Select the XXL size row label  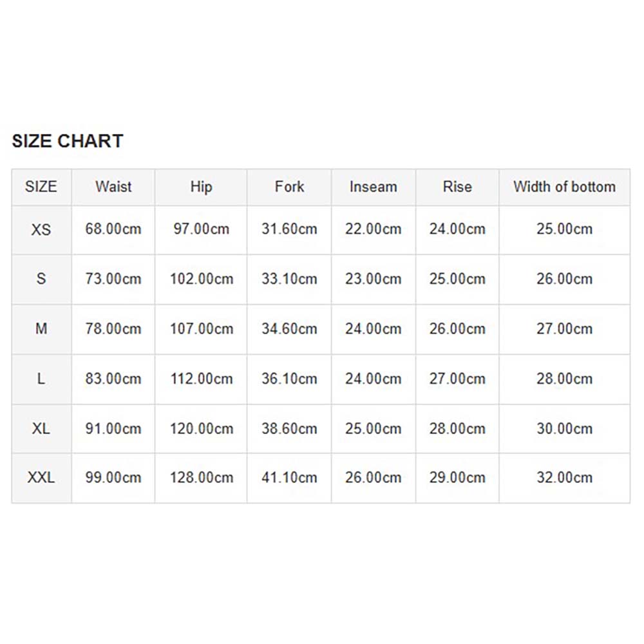pyautogui.click(x=41, y=478)
